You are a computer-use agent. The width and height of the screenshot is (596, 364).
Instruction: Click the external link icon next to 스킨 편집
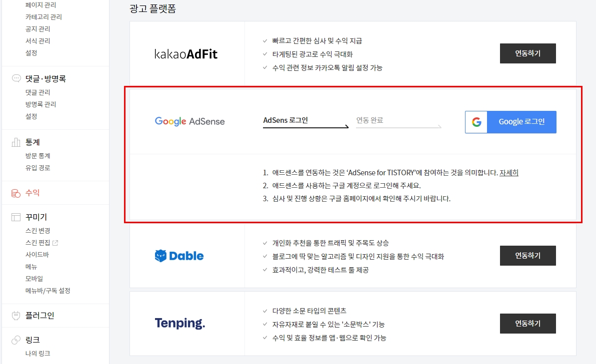tap(55, 243)
